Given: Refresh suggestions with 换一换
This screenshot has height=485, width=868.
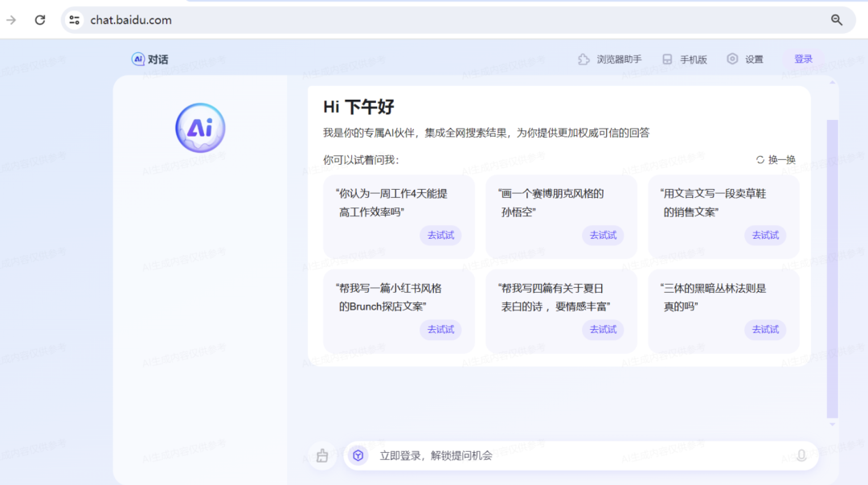Looking at the screenshot, I should pyautogui.click(x=776, y=160).
